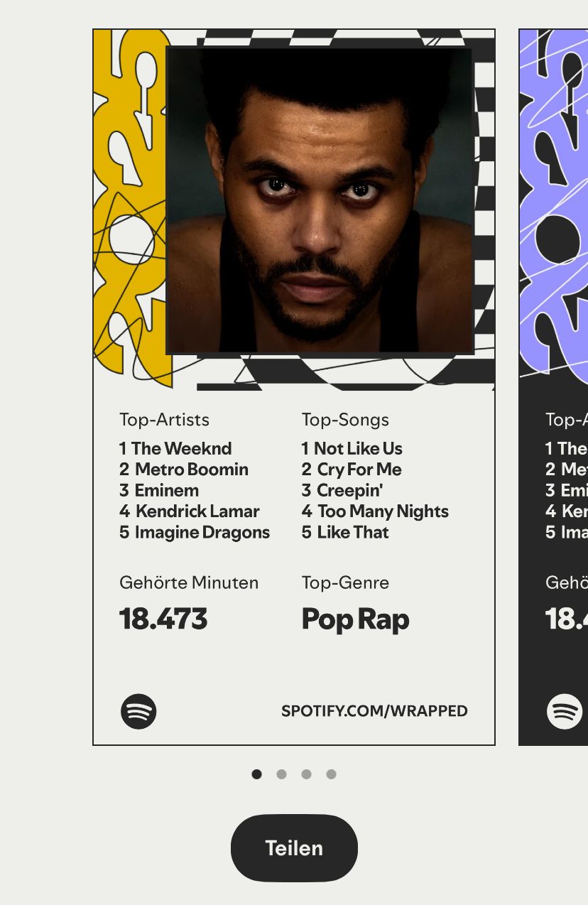Click the artist photo on the Wrapped card
The image size is (588, 905).
pos(319,200)
